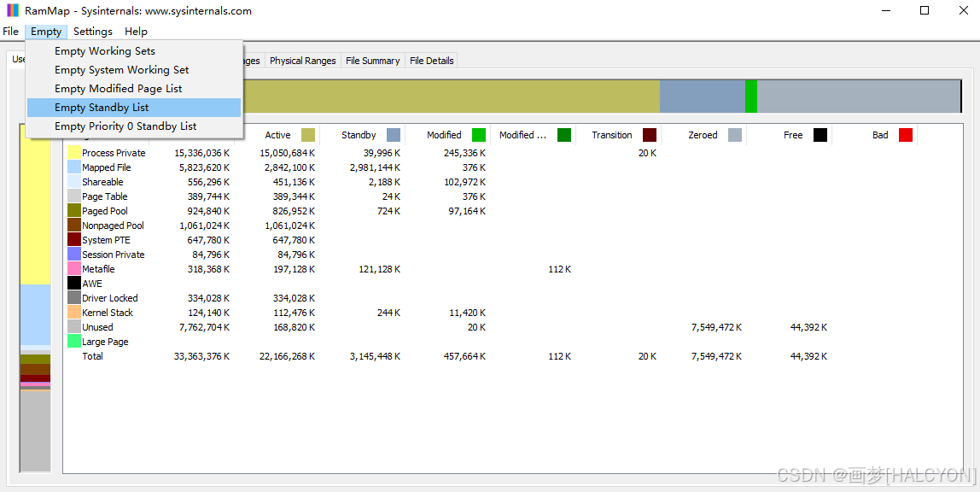980x492 pixels.
Task: Click the Page Table grey swatch
Action: (x=73, y=196)
